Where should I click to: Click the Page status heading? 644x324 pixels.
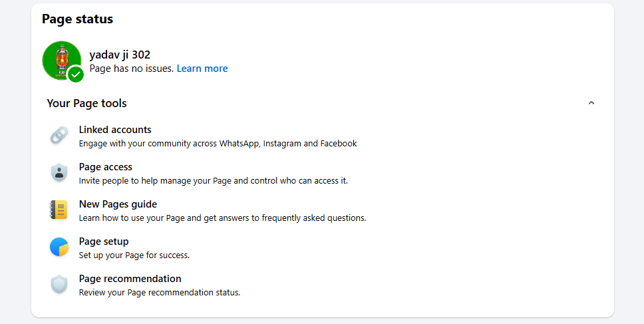pos(77,19)
